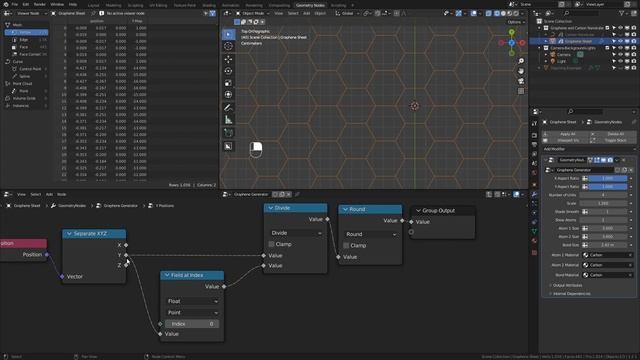Select the Measure tool in viewport toolbar
The width and height of the screenshot is (640, 360).
(x=228, y=120)
